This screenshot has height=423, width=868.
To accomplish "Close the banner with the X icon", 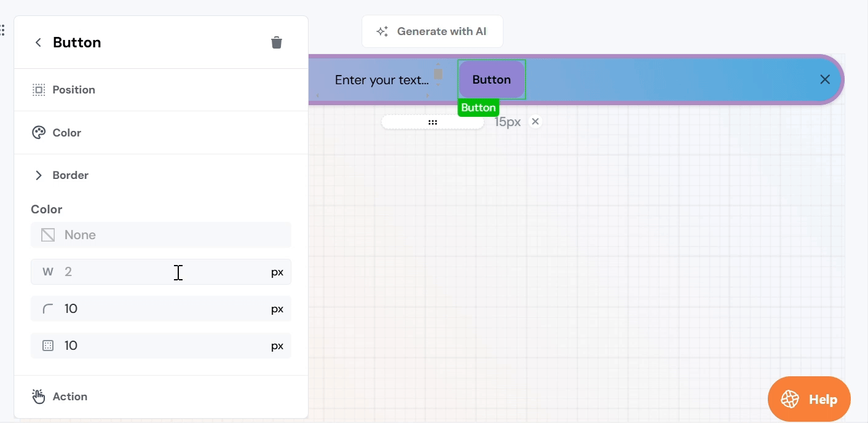I will pos(825,79).
